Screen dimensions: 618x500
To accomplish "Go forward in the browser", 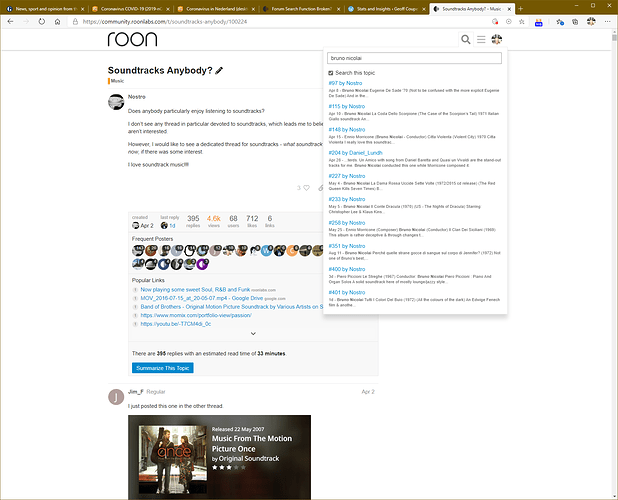I will click(x=26, y=22).
